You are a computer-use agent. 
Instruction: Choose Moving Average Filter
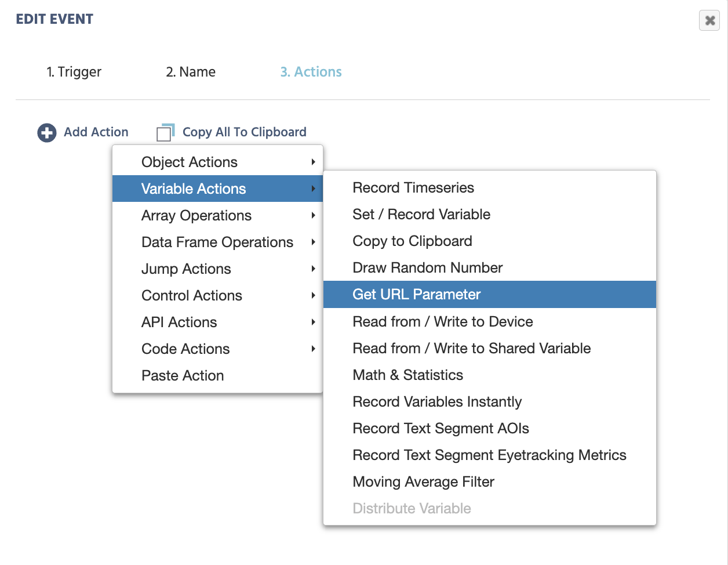(x=490, y=482)
